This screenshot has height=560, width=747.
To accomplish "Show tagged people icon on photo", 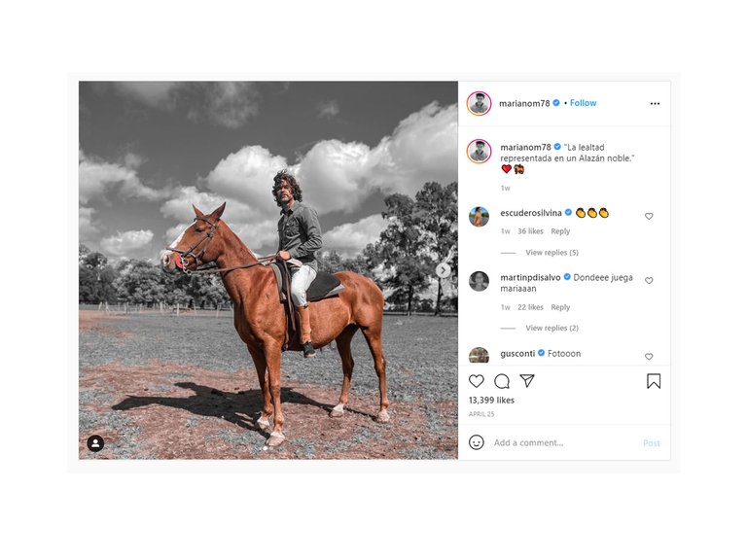I will tap(95, 443).
